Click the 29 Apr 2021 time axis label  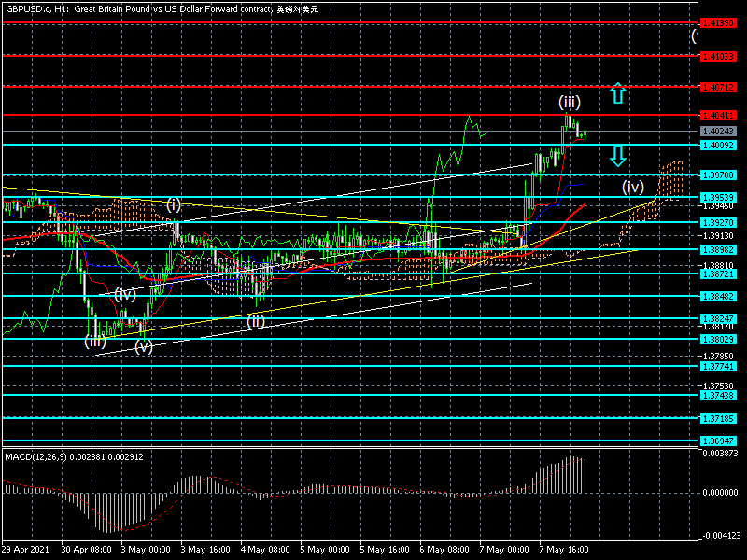(x=25, y=550)
